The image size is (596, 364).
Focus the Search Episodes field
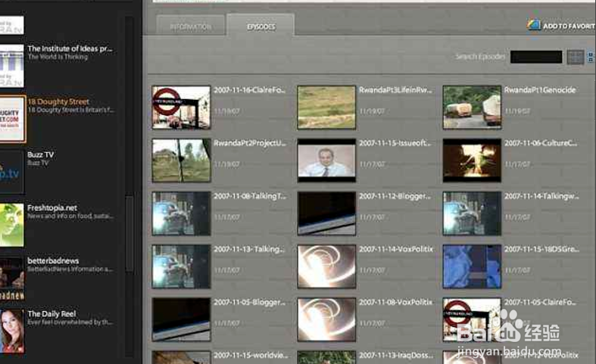(x=536, y=57)
